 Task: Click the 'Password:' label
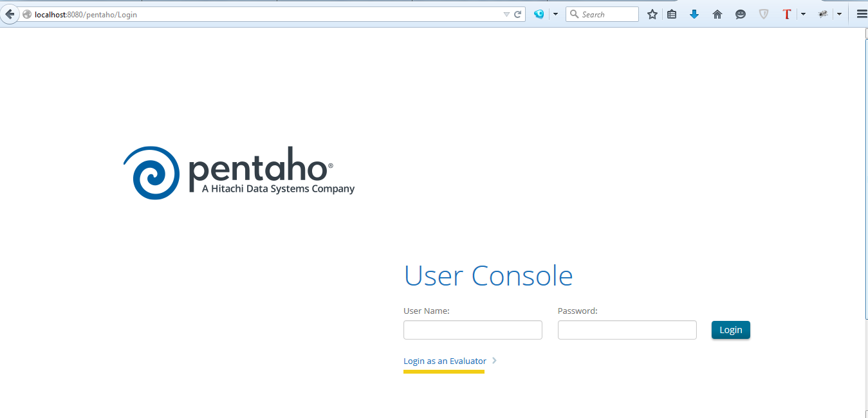578,311
